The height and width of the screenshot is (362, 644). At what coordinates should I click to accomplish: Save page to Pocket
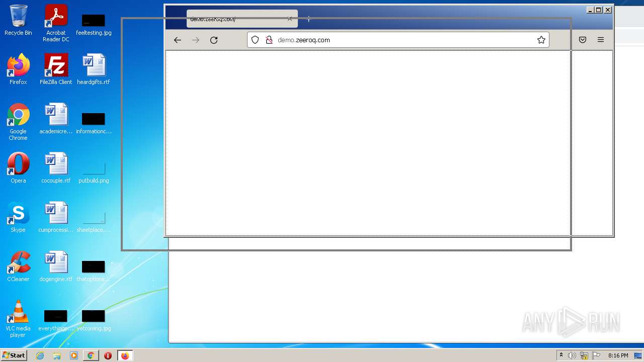click(x=583, y=40)
